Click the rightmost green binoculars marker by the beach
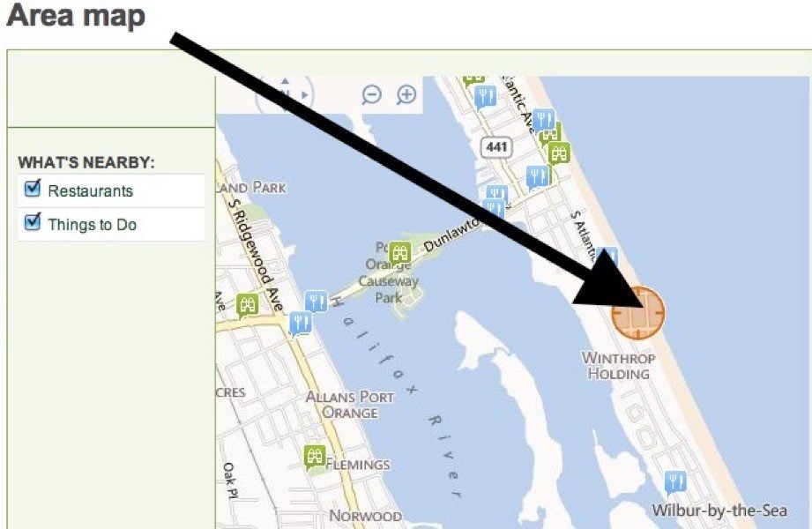The width and height of the screenshot is (812, 529). coord(559,153)
